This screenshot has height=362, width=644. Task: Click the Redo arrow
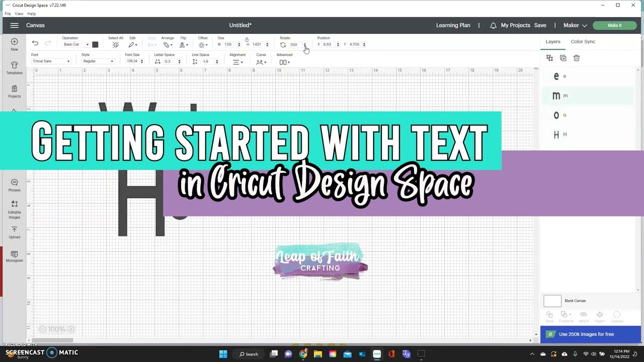(x=48, y=43)
